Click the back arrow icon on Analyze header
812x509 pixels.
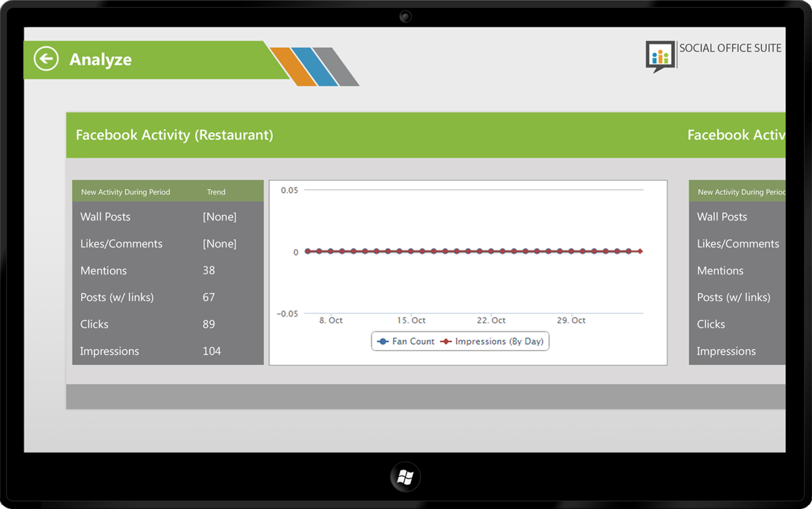coord(45,59)
